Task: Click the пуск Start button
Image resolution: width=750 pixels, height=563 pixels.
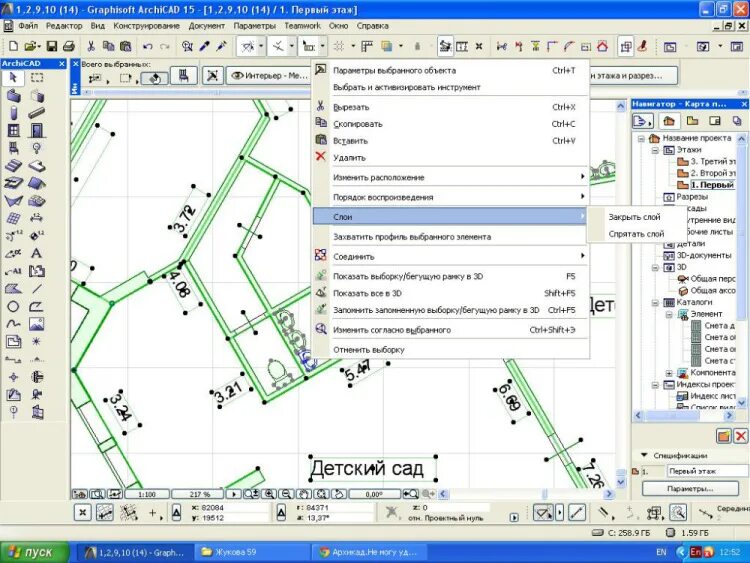Action: click(34, 552)
